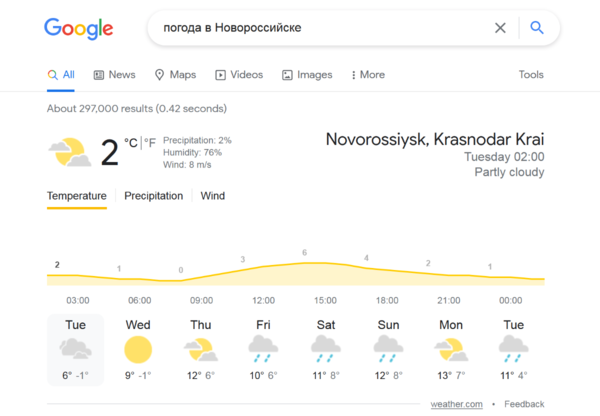Open the More search options dropdown

(368, 75)
